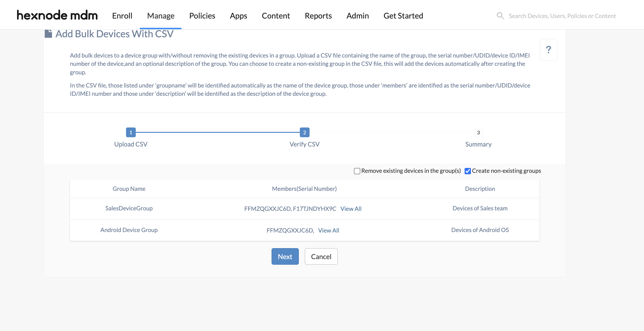Click the Description column header
Viewport: 644px width, 331px height.
[480, 189]
